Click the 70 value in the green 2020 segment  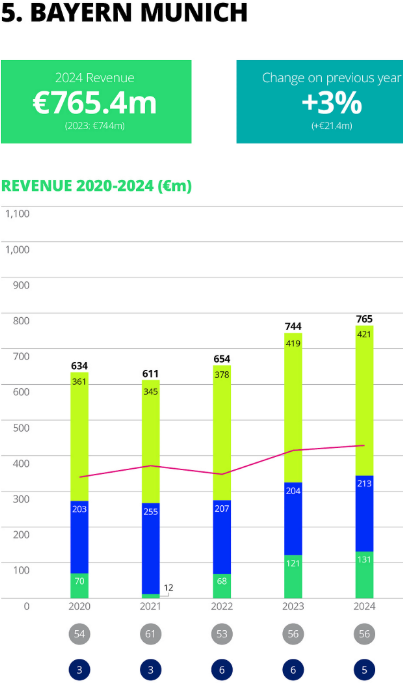point(79,581)
